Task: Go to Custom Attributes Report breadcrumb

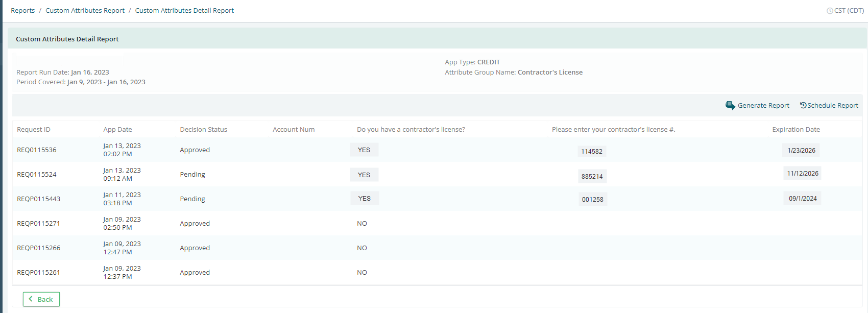Action: 85,10
